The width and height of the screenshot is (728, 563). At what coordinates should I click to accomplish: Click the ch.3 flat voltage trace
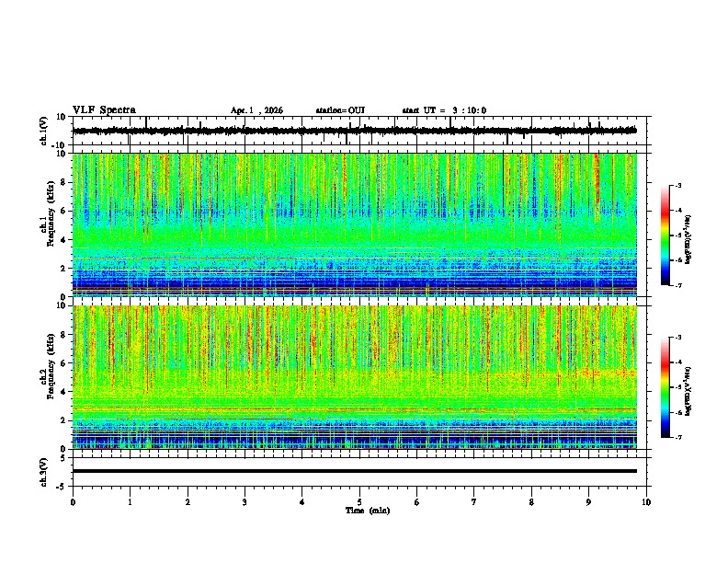click(355, 471)
